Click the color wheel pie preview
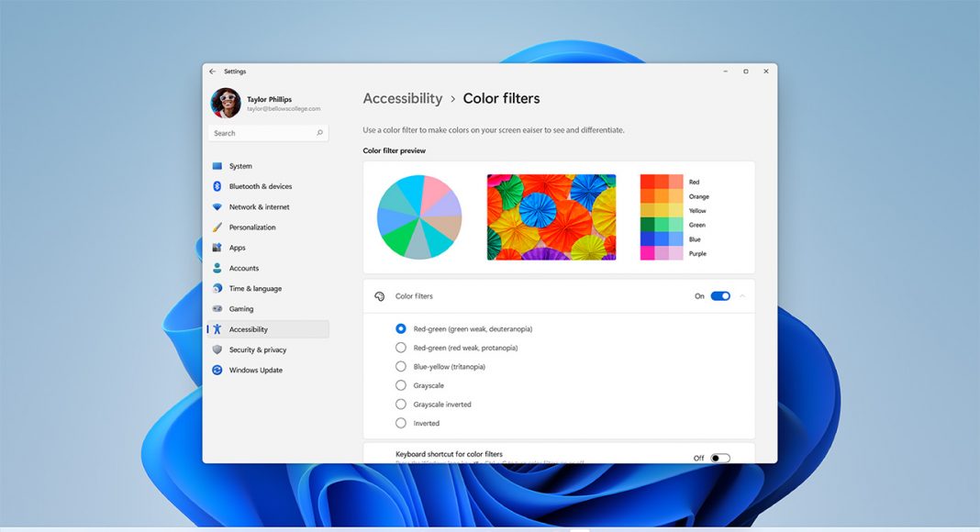This screenshot has height=532, width=980. pos(419,216)
